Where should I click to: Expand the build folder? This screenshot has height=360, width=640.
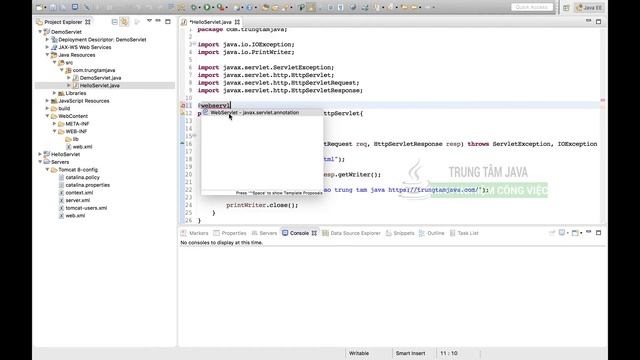tap(47, 108)
